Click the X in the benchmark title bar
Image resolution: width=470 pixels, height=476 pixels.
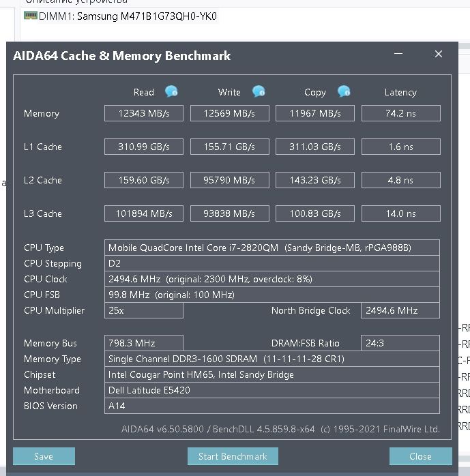pos(439,54)
